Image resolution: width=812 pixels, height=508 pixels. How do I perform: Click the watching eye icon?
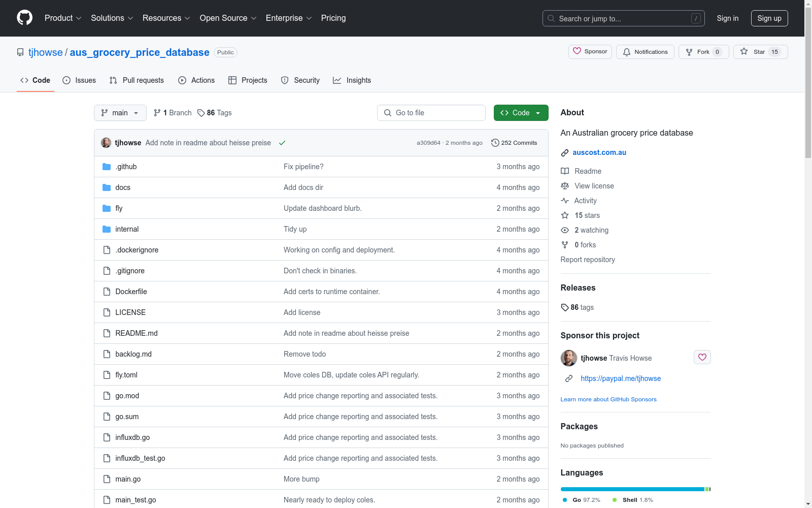tap(565, 230)
